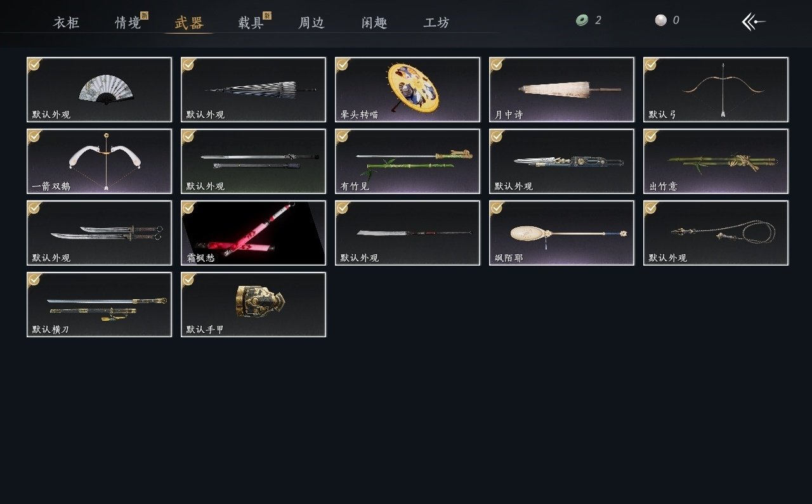The height and width of the screenshot is (504, 812).
Task: Switch to the 工坊 workshop tab
Action: [436, 23]
